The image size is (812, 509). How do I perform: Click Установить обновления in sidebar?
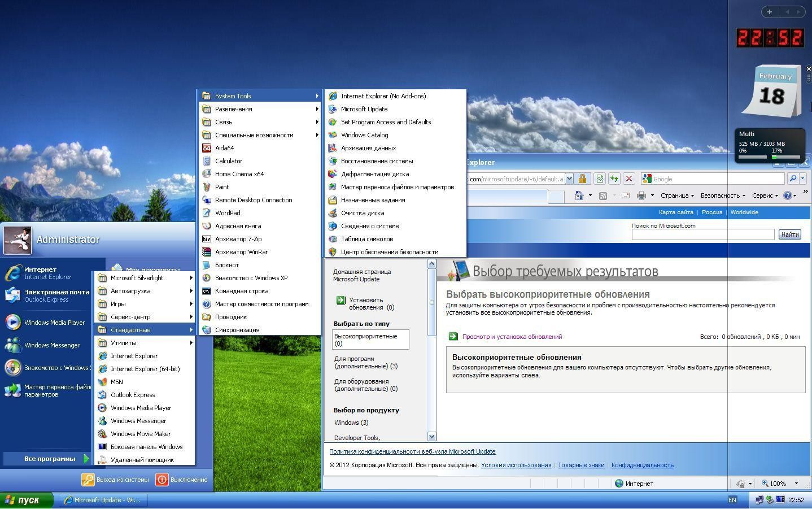tap(366, 304)
